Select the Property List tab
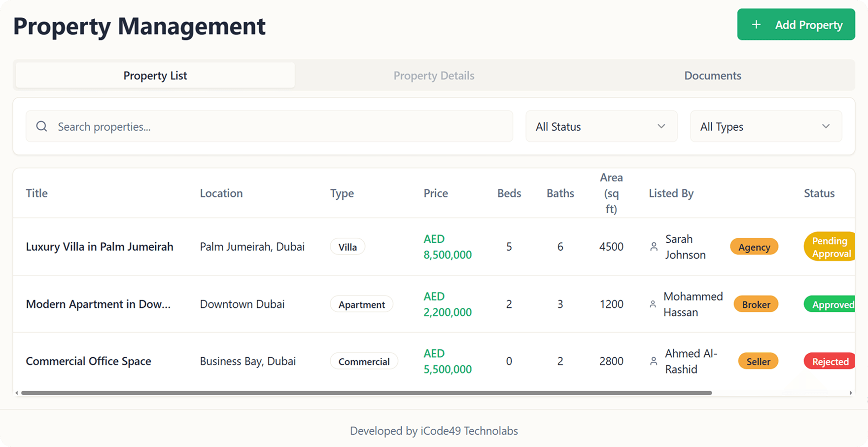Viewport: 868px width, 447px height. (155, 75)
